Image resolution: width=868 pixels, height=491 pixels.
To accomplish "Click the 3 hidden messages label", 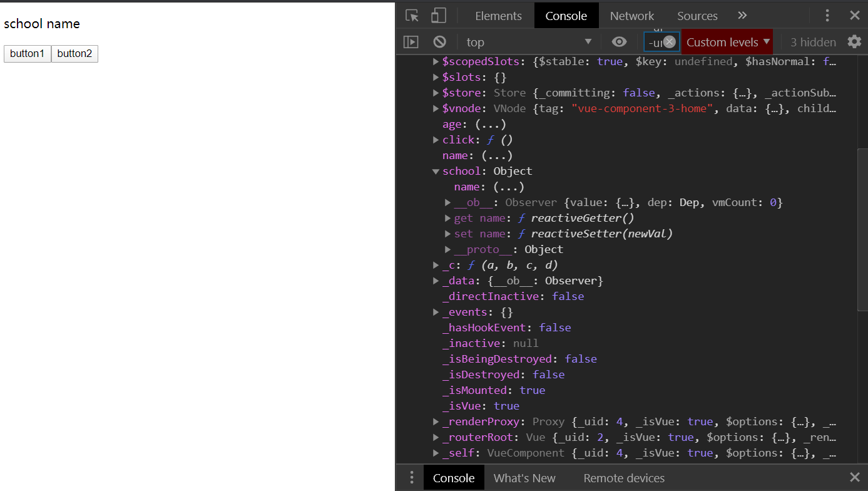I will (x=813, y=42).
